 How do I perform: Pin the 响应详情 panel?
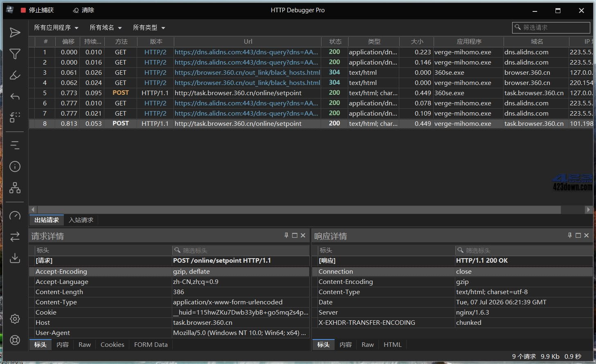click(x=570, y=235)
